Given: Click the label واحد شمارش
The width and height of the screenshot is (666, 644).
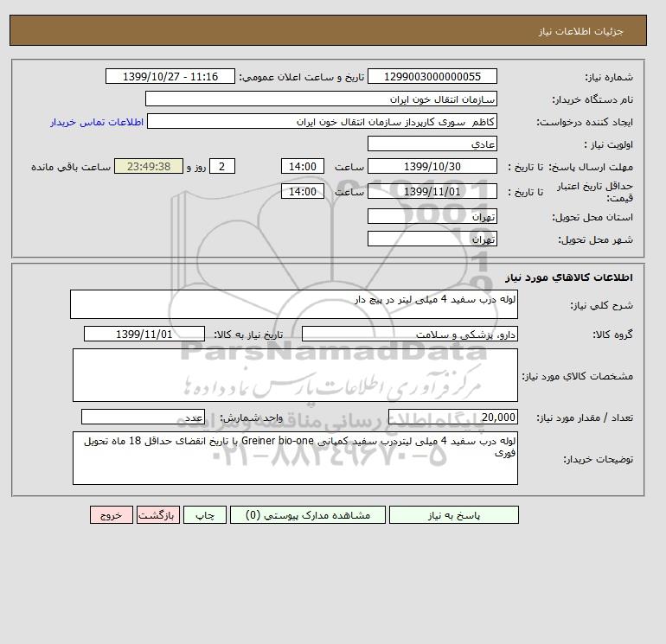Looking at the screenshot, I should [252, 418].
